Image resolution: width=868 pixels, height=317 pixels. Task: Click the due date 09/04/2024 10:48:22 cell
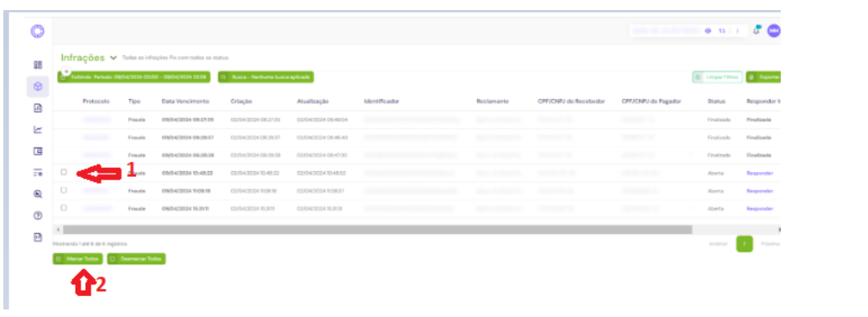(x=188, y=173)
